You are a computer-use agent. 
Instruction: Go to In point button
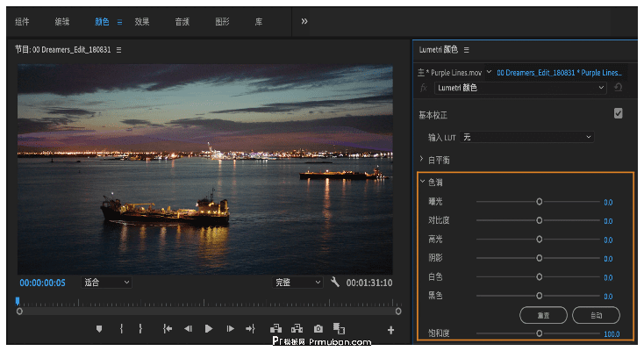coord(168,329)
